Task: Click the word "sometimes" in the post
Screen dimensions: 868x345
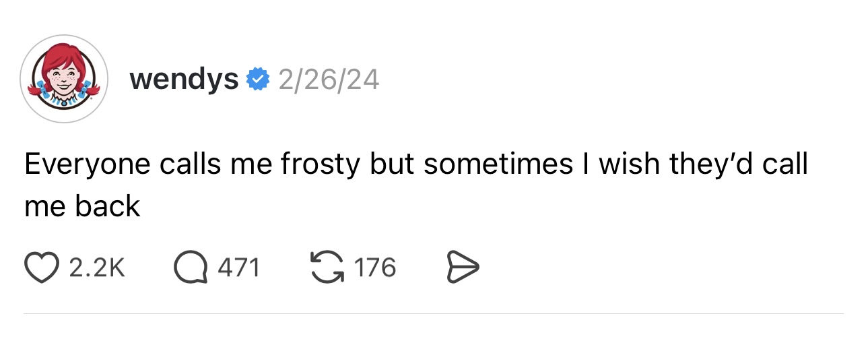Action: [x=498, y=166]
